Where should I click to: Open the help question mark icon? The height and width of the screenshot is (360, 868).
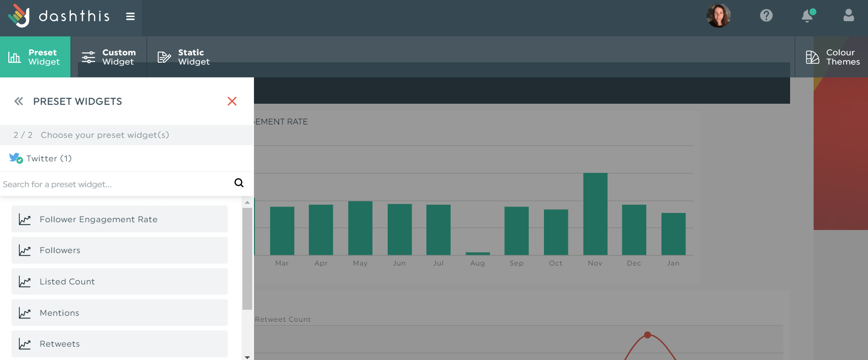766,16
